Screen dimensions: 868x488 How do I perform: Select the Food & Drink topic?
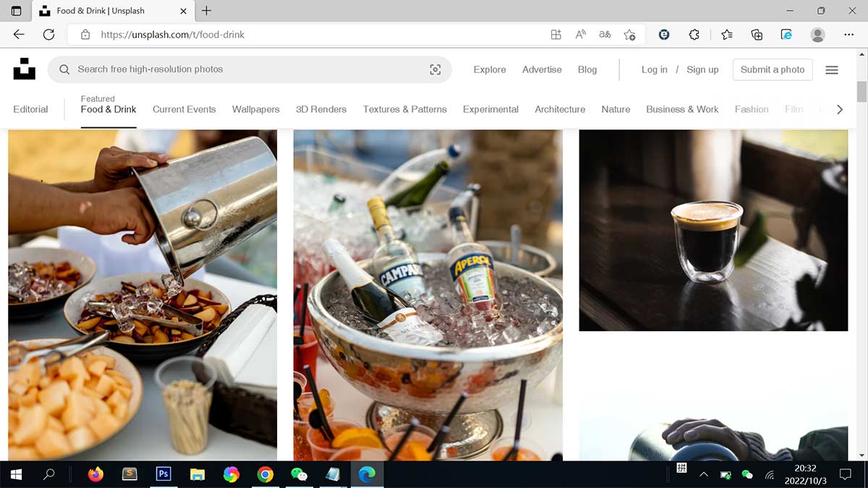click(x=109, y=109)
